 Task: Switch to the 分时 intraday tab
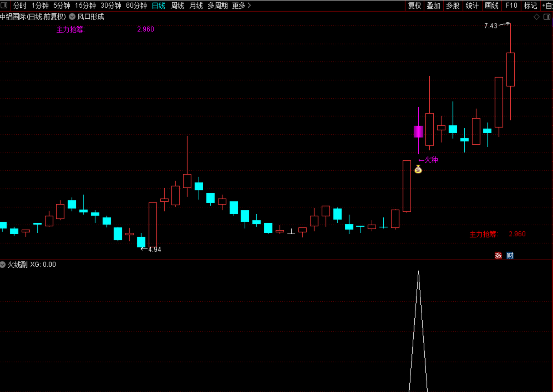click(20, 6)
